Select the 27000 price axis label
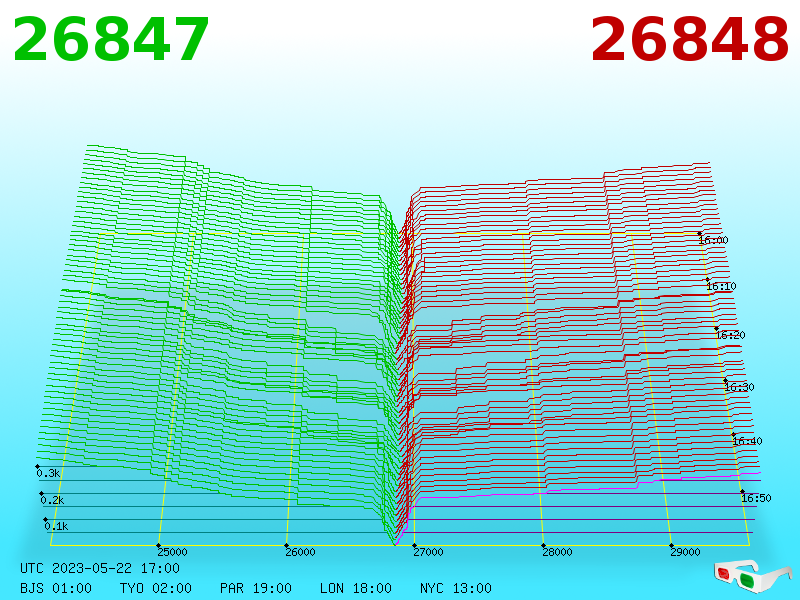Screen dimensions: 800x600 [x=429, y=552]
